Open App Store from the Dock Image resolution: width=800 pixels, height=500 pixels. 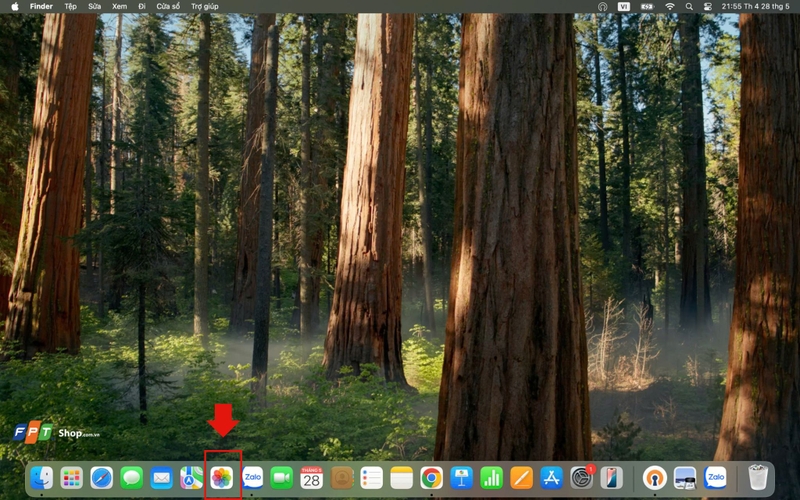[551, 478]
